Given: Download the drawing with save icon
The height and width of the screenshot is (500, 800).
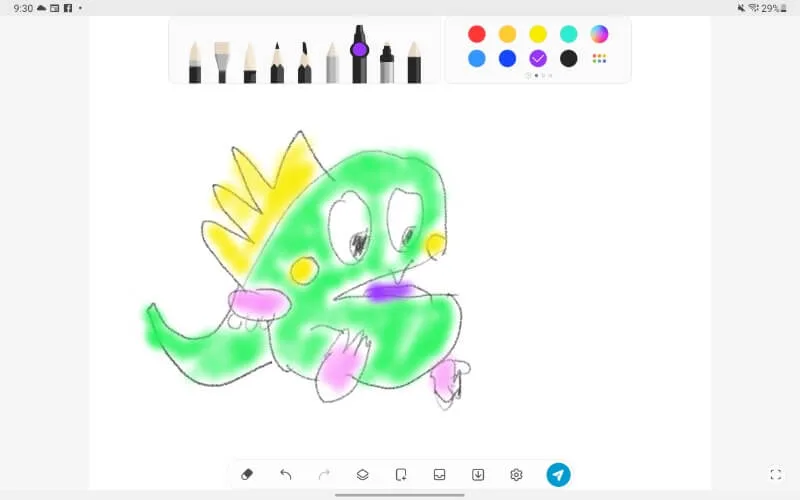Looking at the screenshot, I should 478,474.
